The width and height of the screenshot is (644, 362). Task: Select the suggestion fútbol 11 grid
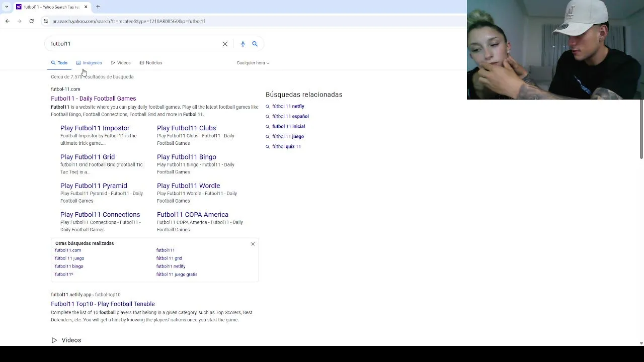pyautogui.click(x=169, y=258)
